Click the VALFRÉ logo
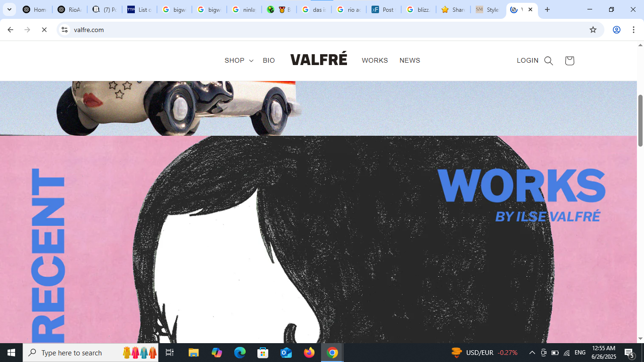Screen dimensions: 644x362 [319, 59]
